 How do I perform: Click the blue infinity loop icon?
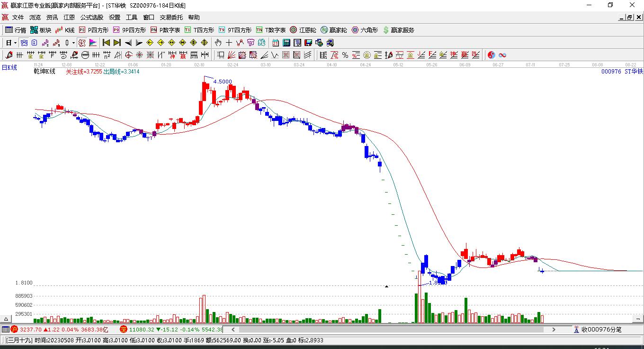pyautogui.click(x=502, y=55)
